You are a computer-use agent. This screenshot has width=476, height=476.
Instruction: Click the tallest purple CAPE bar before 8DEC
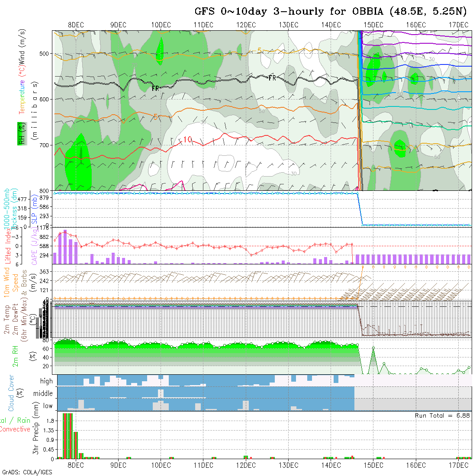[65, 247]
